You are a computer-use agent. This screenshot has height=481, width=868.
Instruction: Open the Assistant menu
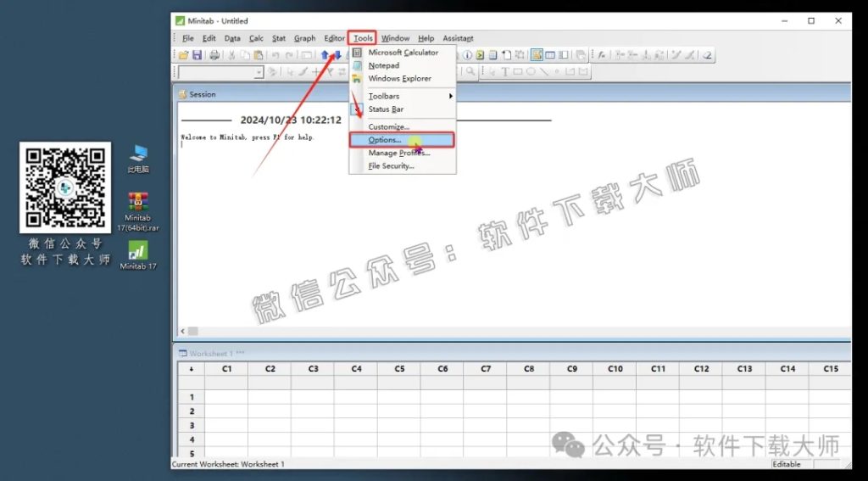(x=458, y=38)
